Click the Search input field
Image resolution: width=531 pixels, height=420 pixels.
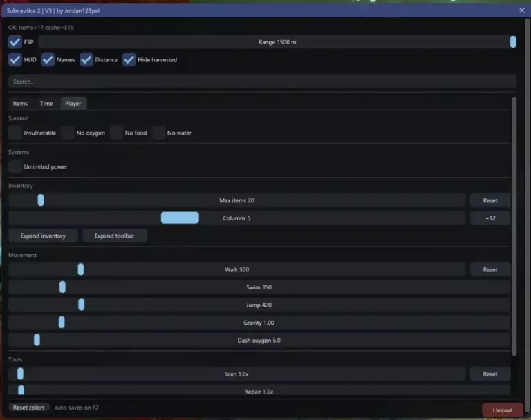tap(262, 82)
